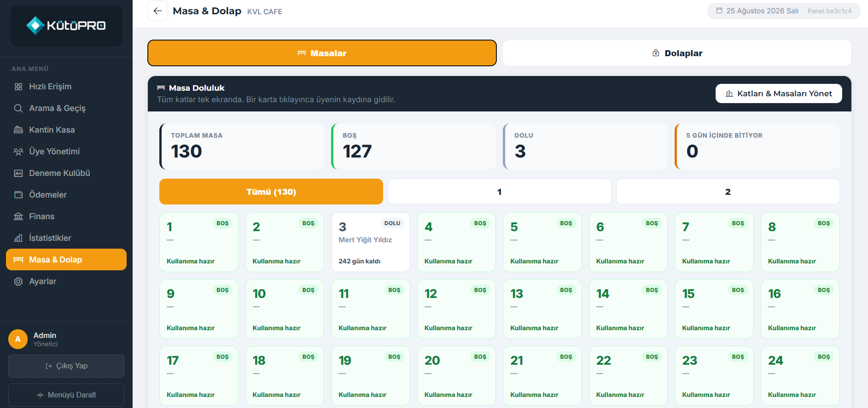
Task: Click the TOPLAM MASA 130 stat card
Action: [242, 146]
